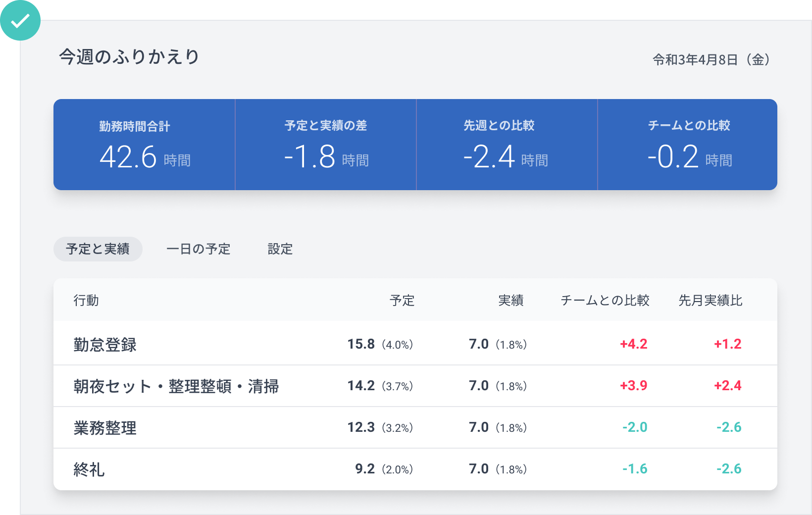The image size is (812, 515).
Task: Switch to the 一日の予定 tab
Action: coord(198,249)
